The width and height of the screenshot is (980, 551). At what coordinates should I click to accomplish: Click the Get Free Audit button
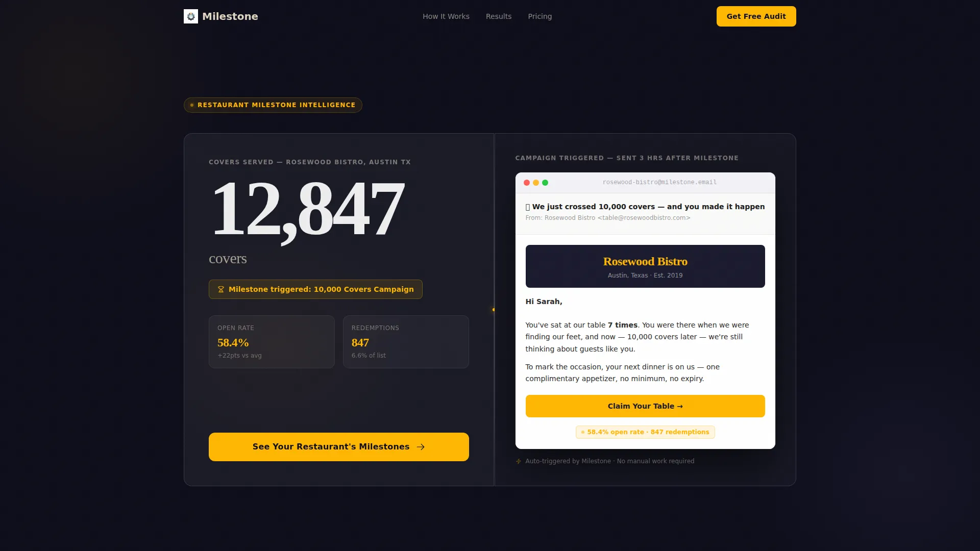click(x=756, y=16)
